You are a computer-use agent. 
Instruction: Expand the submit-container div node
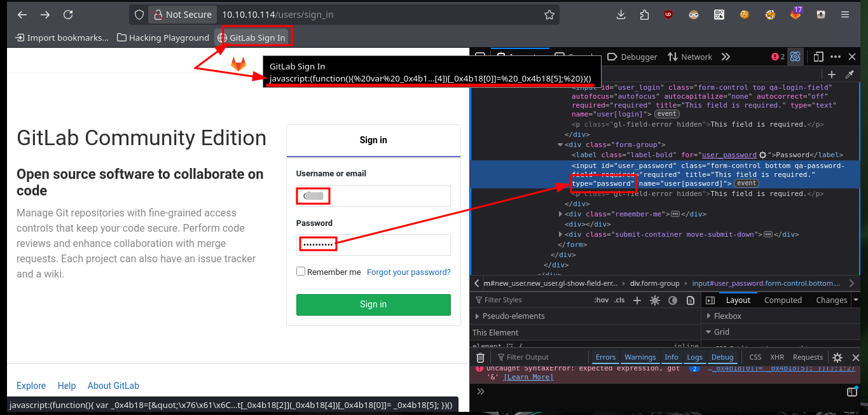560,235
